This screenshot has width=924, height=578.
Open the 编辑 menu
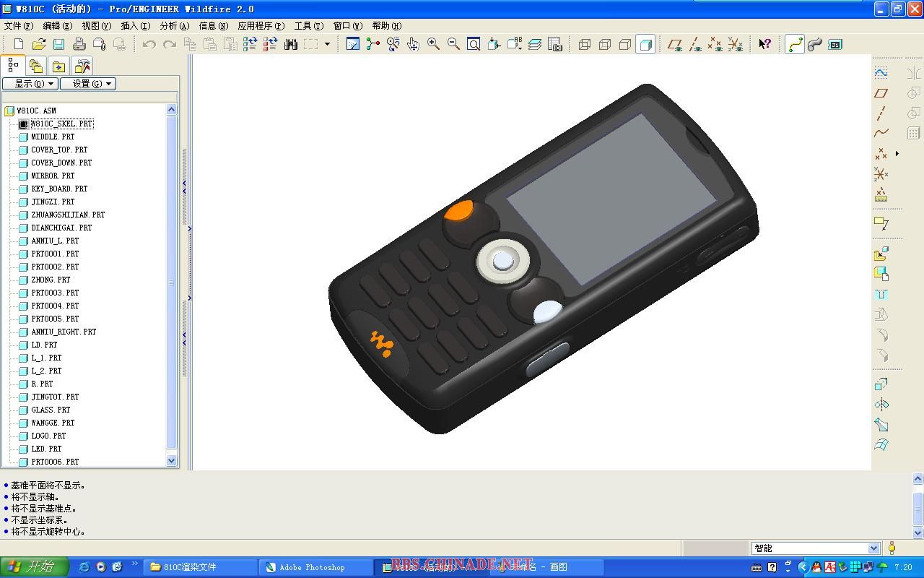point(56,26)
